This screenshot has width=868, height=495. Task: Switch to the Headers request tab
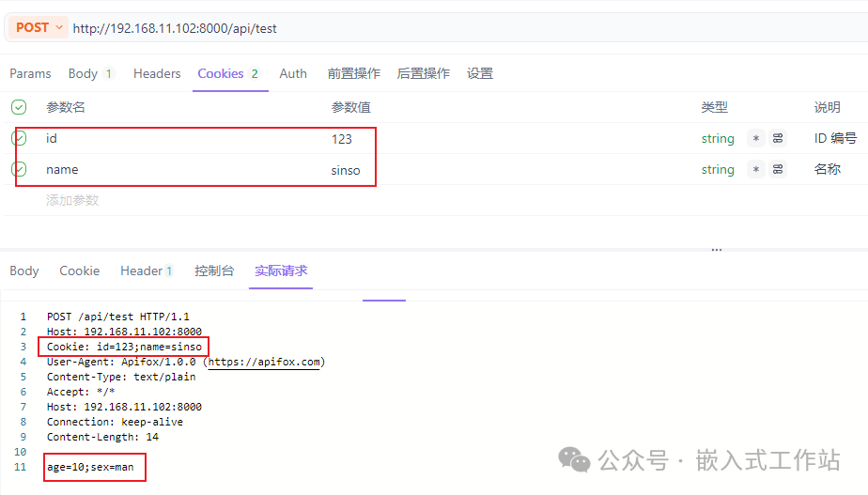click(x=157, y=73)
